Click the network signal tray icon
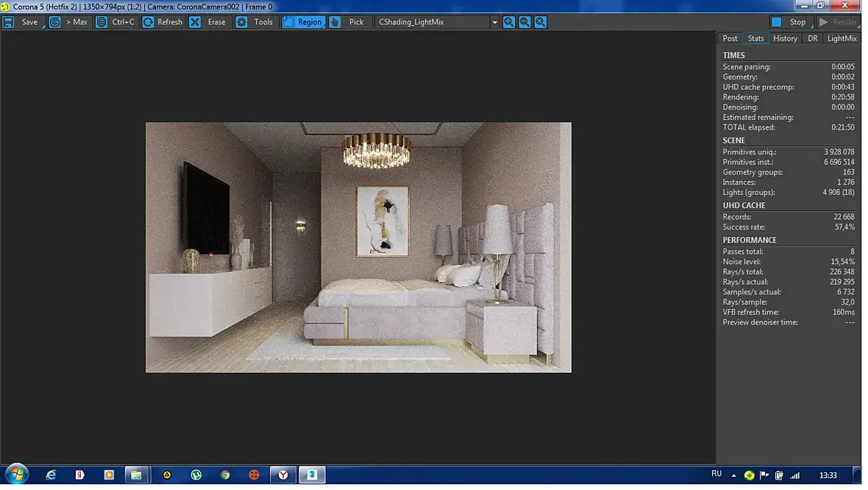868x490 pixels. [x=795, y=475]
